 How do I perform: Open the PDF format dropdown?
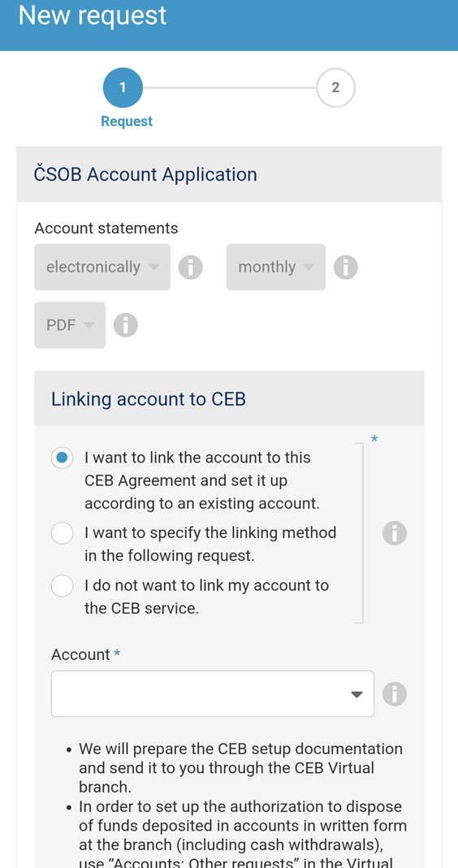70,325
